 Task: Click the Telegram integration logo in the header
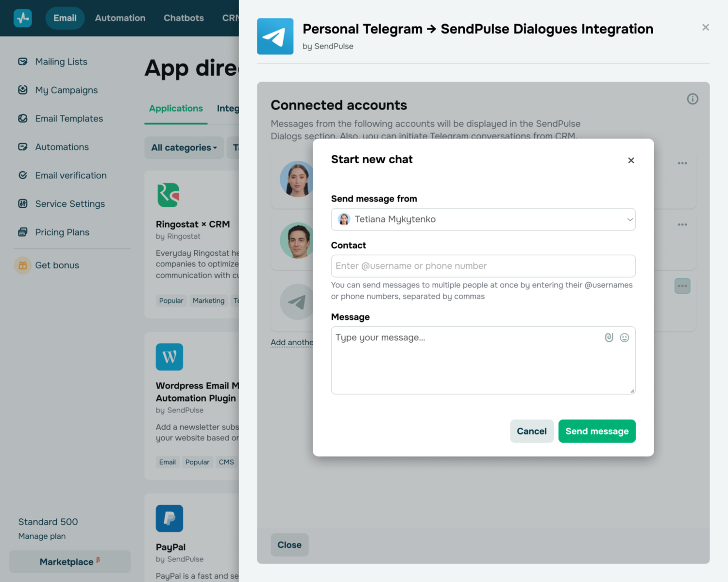(275, 36)
